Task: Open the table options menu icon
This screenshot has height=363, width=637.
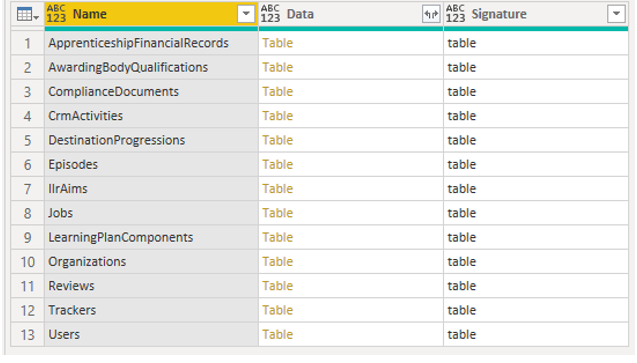Action: [x=27, y=15]
